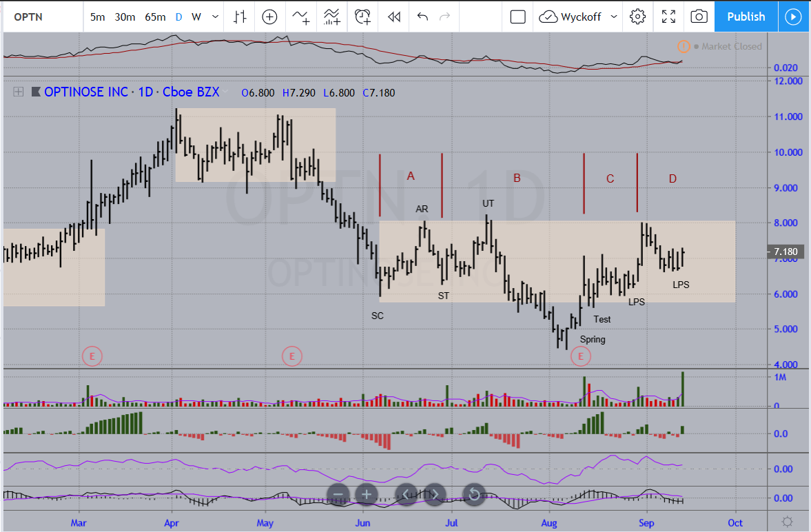Toggle chart auto-scale settings at bottom right

coord(788,522)
